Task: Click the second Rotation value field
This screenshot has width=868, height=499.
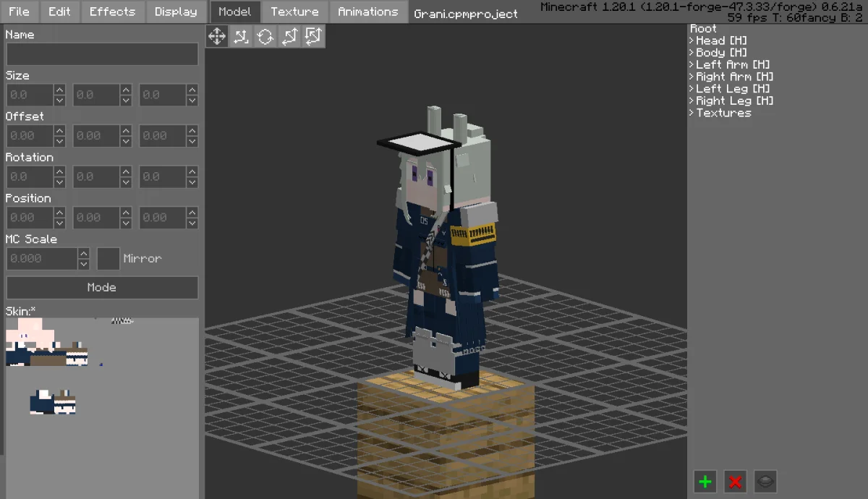Action: pos(96,176)
